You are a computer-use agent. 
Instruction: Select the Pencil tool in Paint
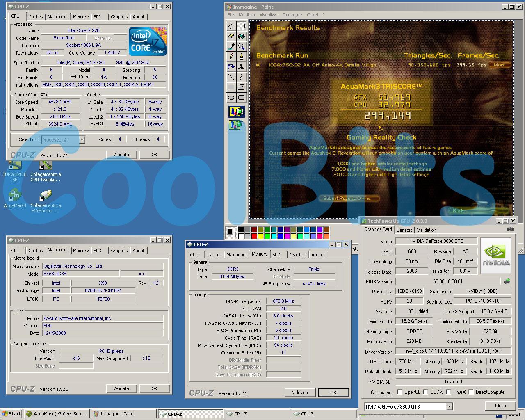pyautogui.click(x=231, y=56)
